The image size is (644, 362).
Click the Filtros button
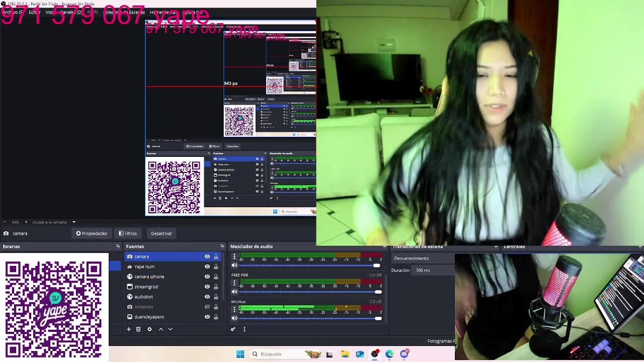pyautogui.click(x=128, y=233)
